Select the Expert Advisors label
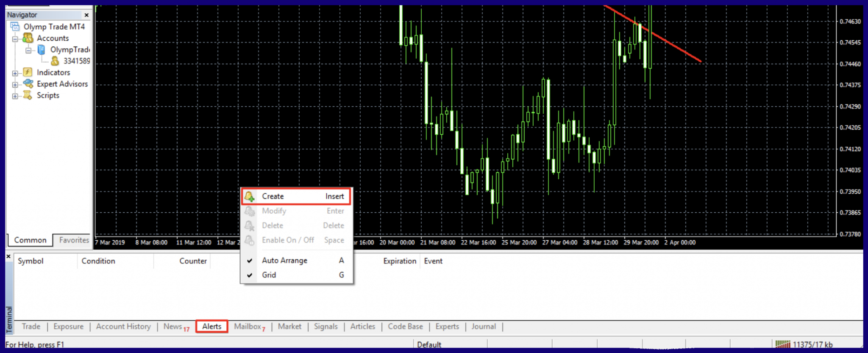This screenshot has height=353, width=868. pos(62,84)
